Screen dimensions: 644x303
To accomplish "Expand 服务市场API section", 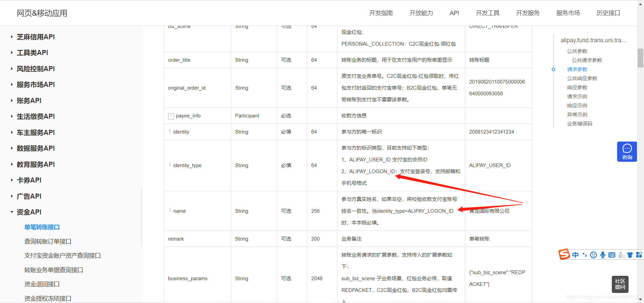I will (36, 85).
